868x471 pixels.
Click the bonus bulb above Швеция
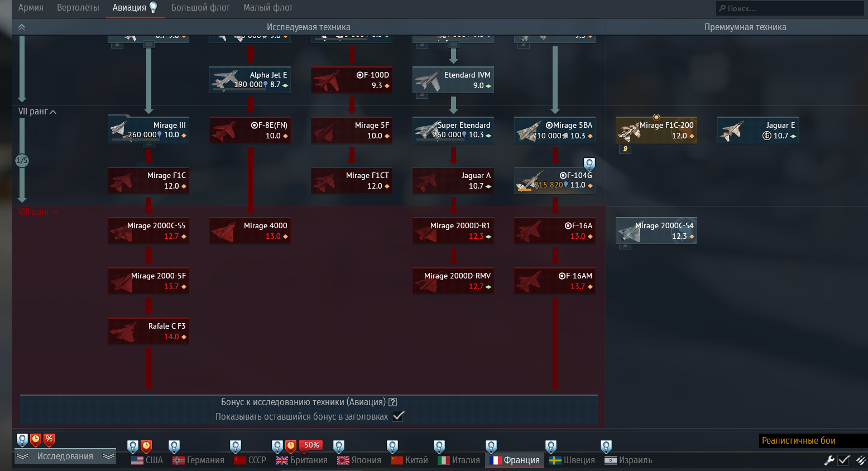551,446
